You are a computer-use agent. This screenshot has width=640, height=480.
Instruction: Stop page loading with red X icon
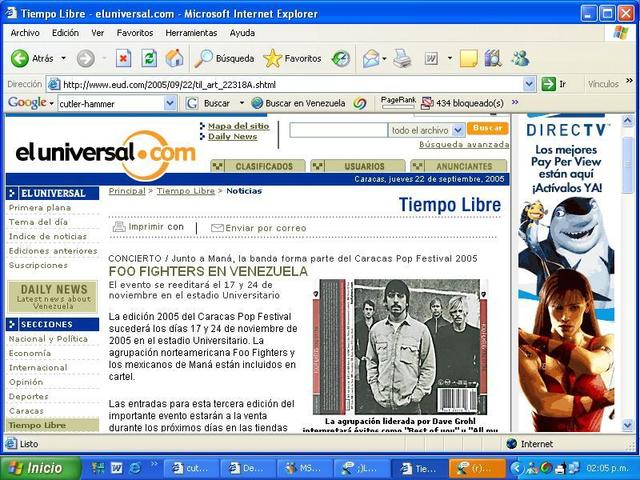(x=123, y=58)
